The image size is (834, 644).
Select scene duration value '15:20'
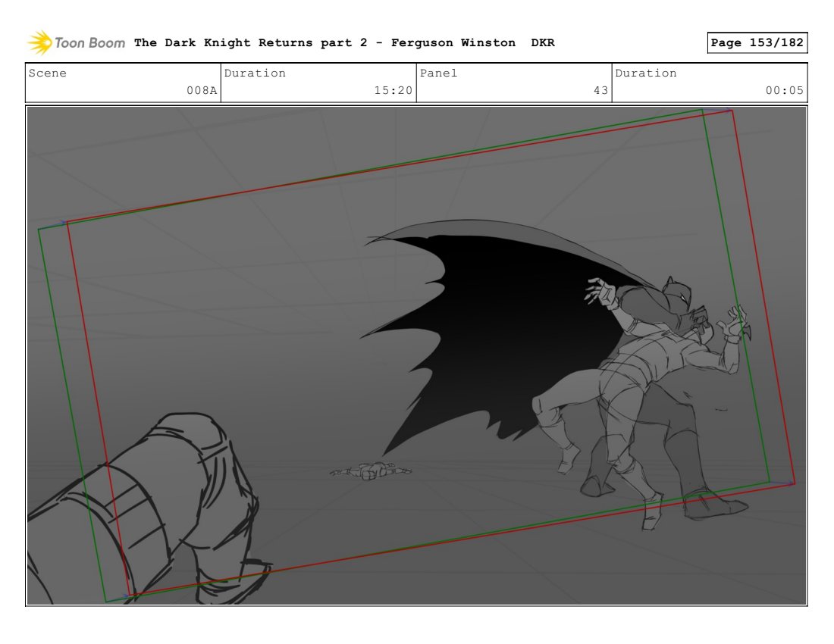tap(393, 90)
